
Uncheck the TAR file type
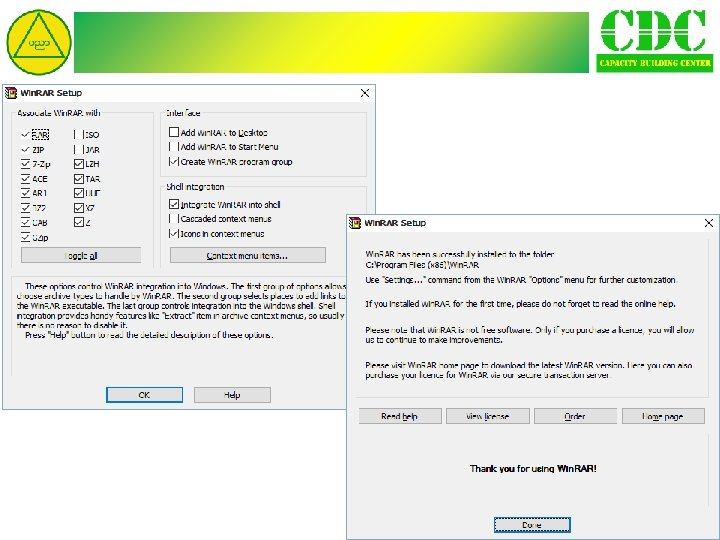pos(79,179)
